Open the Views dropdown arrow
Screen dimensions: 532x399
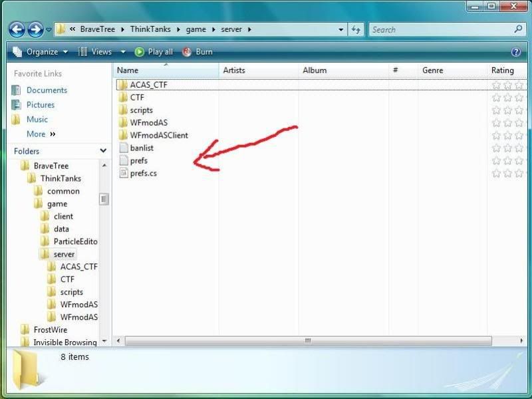(123, 52)
